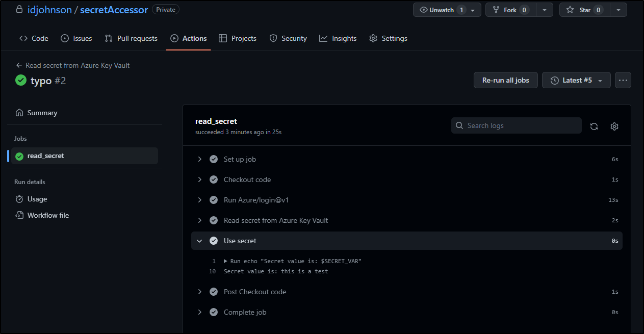Open the Latest #5 attempts dropdown
The width and height of the screenshot is (644, 334).
point(576,80)
